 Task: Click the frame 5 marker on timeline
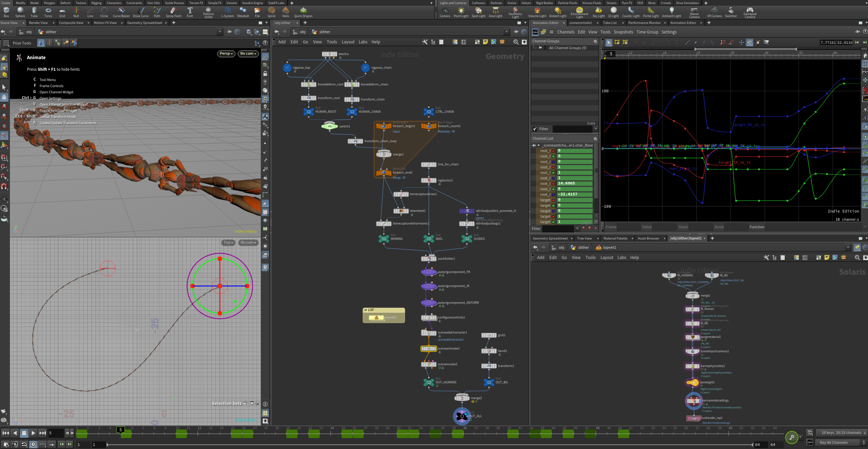point(120,430)
